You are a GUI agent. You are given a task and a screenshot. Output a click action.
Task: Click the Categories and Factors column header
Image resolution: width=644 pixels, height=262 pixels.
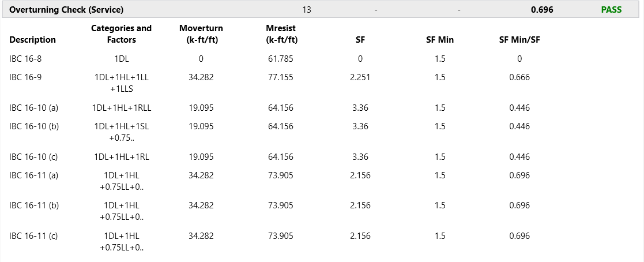121,34
